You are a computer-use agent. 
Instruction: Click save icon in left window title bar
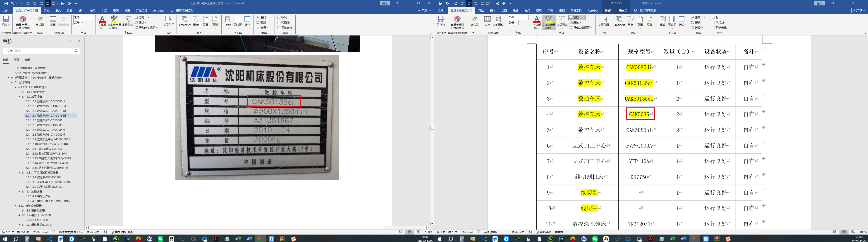click(6, 3)
